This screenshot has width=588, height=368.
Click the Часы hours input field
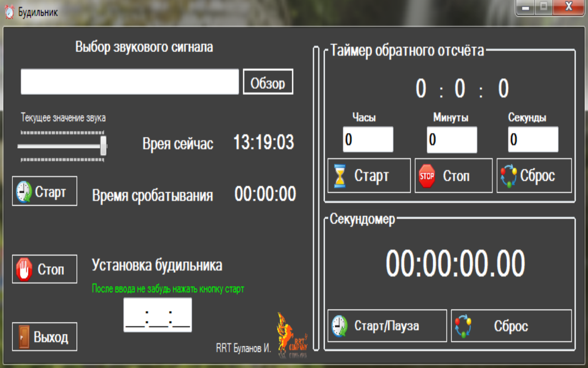(367, 139)
